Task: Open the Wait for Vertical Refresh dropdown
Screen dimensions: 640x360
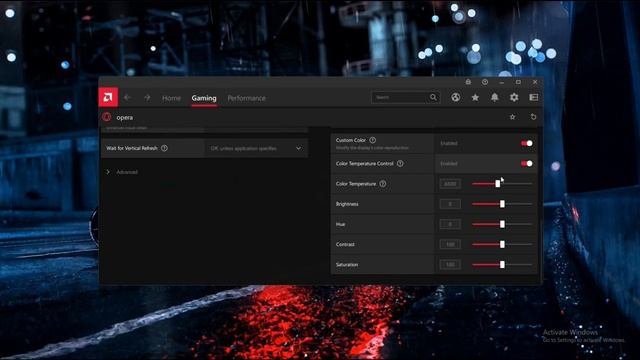Action: pos(256,148)
